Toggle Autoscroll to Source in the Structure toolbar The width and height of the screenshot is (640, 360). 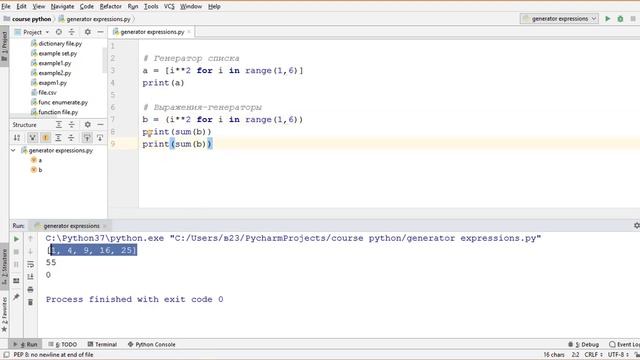87,138
